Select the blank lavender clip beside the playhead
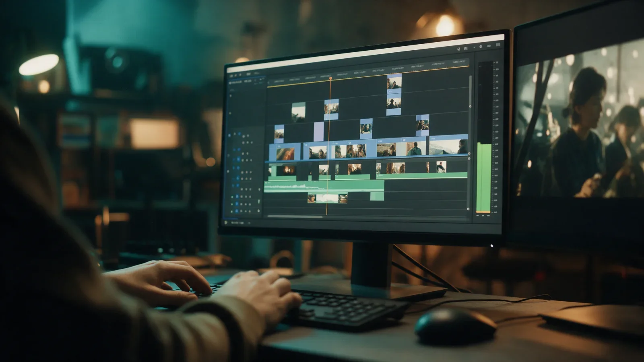644x362 pixels. click(x=318, y=132)
